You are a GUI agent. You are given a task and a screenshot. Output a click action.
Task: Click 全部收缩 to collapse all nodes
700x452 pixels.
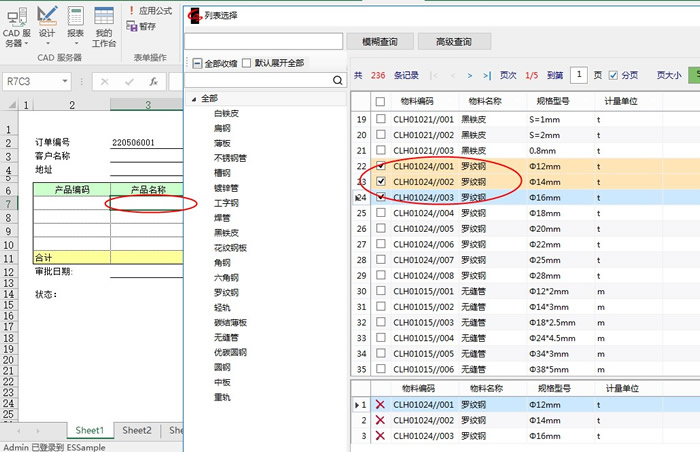pyautogui.click(x=198, y=63)
